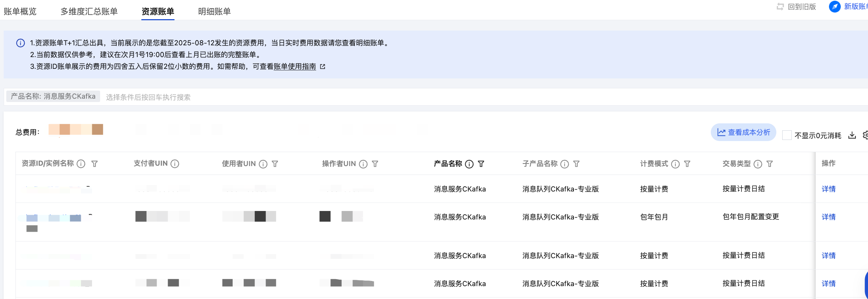Screen dimensions: 868x299
Task: Enable the 不显示0元消耗 checkbox
Action: point(787,135)
